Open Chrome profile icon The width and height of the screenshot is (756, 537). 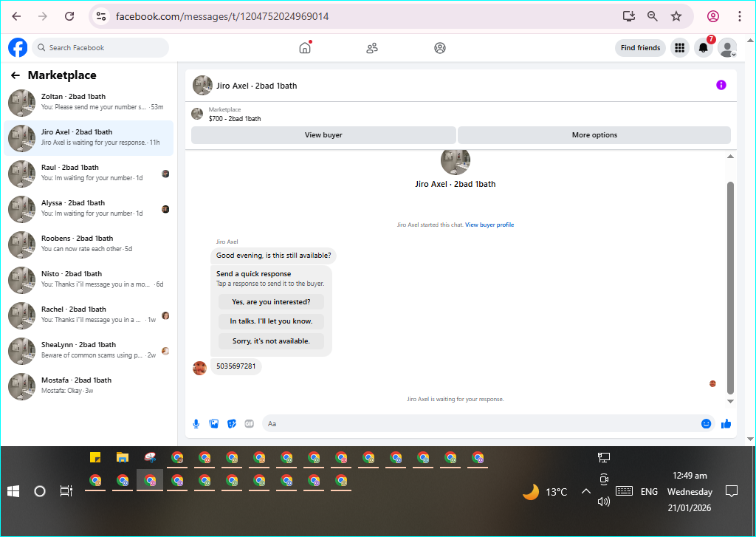[713, 16]
